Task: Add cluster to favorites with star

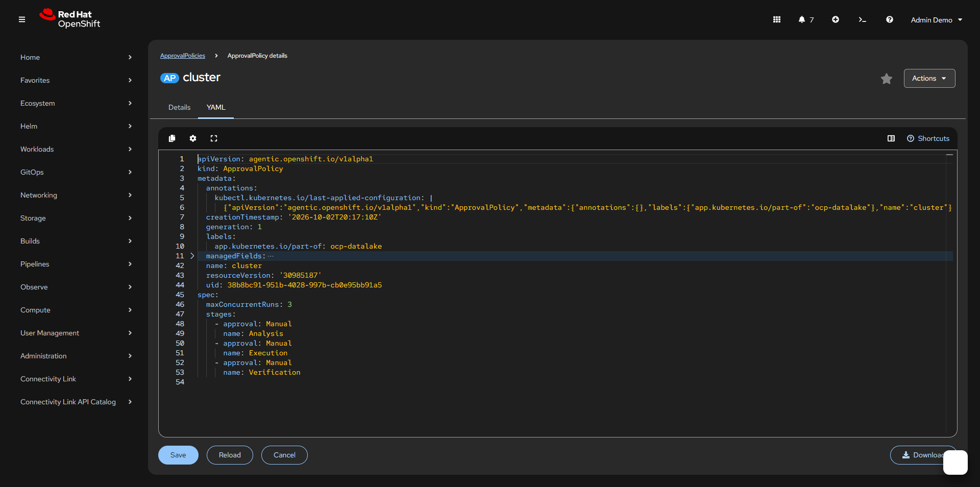Action: 887,79
